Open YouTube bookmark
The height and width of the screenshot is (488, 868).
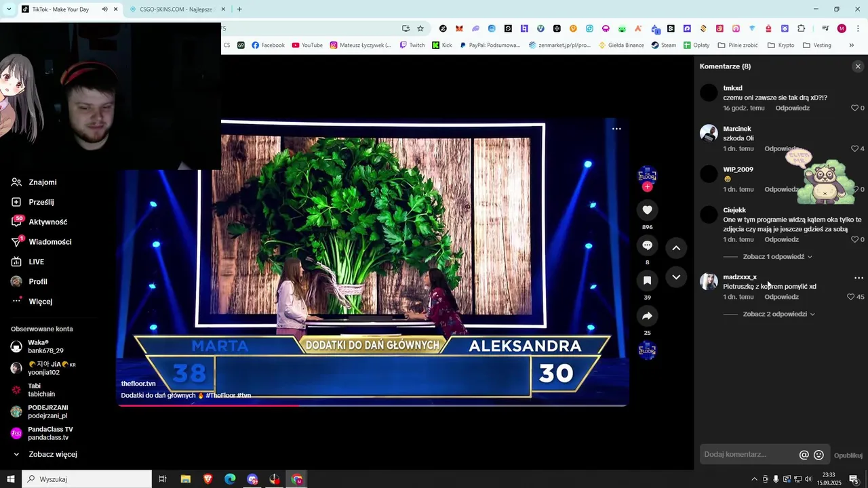tap(307, 45)
